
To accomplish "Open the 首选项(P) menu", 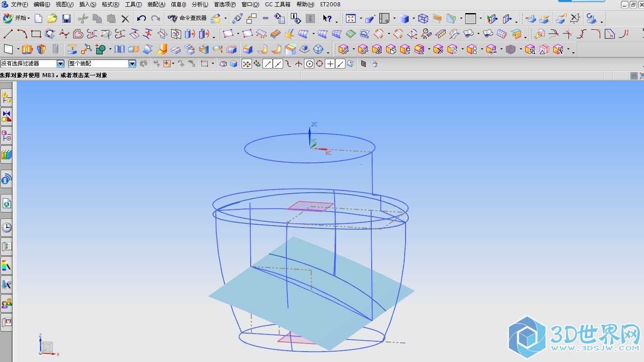I will 225,5.
